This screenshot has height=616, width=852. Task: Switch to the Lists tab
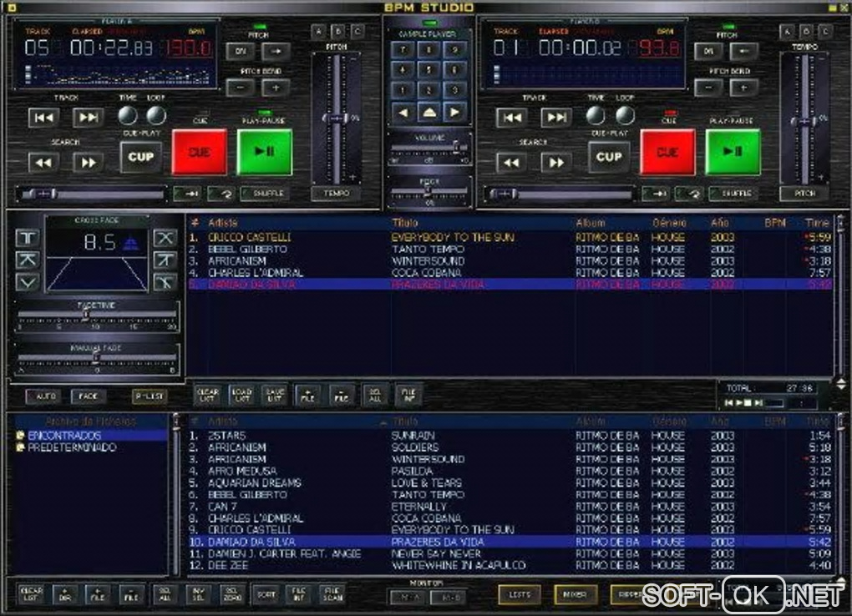(x=520, y=594)
